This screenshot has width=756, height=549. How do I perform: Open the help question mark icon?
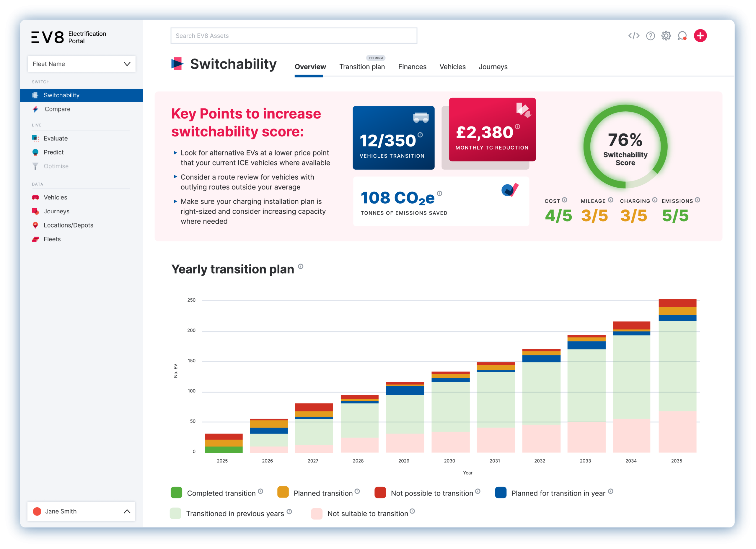coord(650,36)
